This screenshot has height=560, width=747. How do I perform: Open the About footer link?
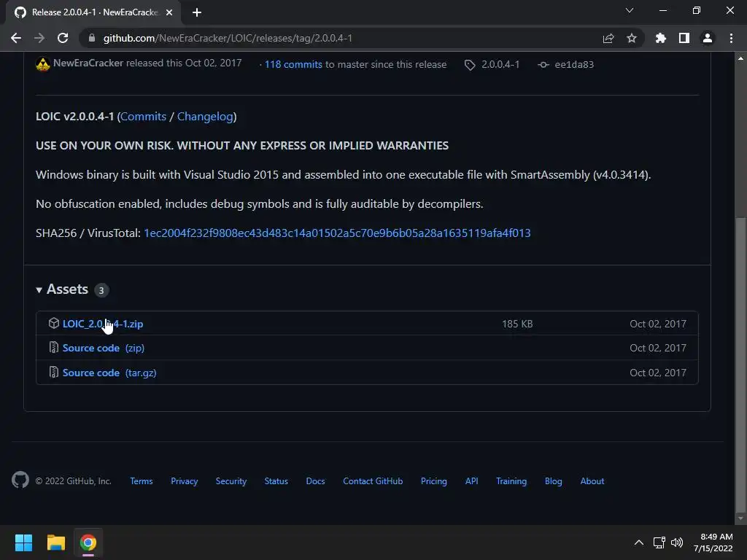pyautogui.click(x=592, y=481)
